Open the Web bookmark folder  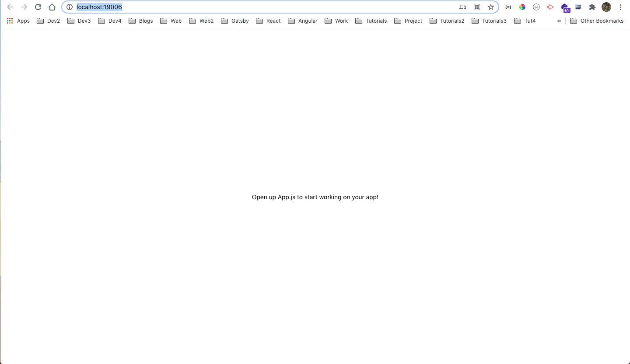pos(171,21)
